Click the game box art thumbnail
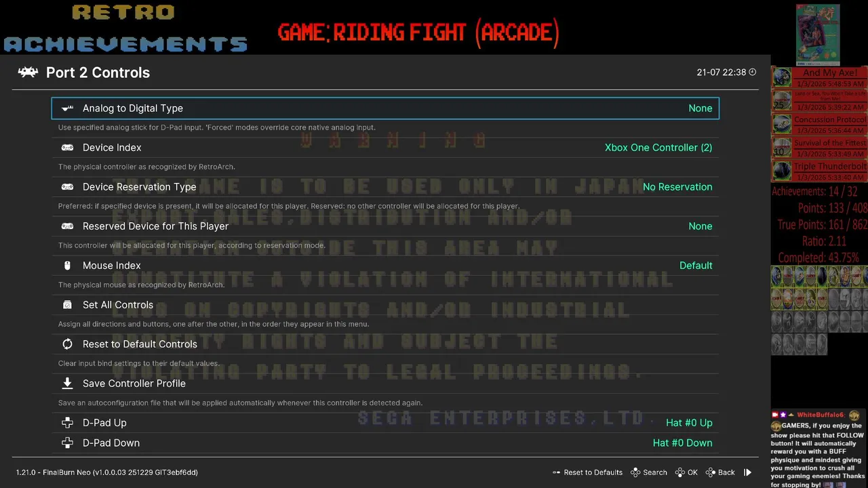 click(818, 35)
